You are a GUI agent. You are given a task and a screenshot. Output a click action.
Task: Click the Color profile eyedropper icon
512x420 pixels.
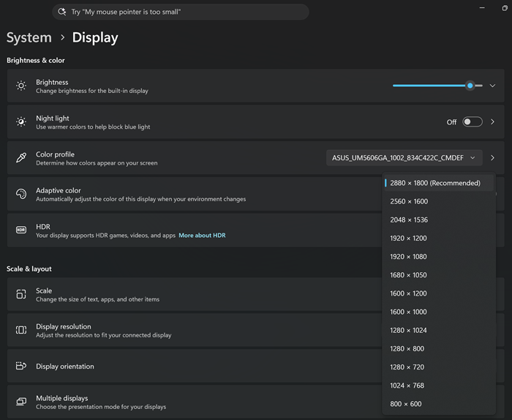[x=21, y=158]
